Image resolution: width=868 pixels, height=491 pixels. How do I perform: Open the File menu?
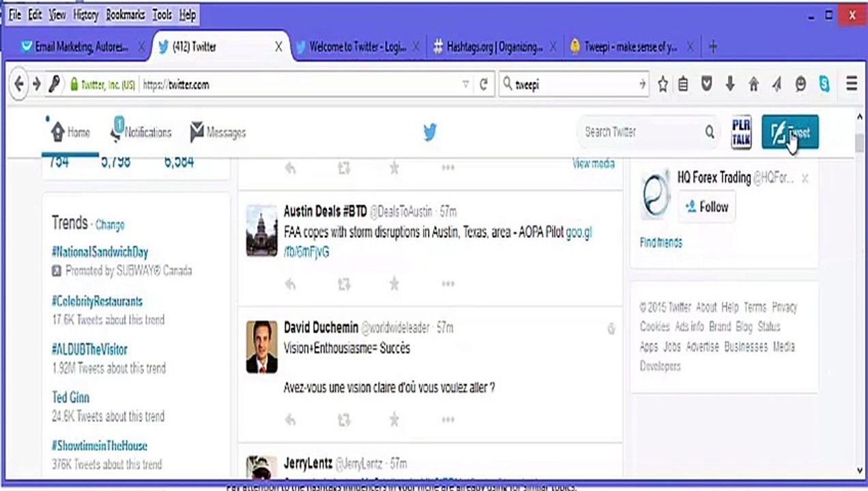15,14
